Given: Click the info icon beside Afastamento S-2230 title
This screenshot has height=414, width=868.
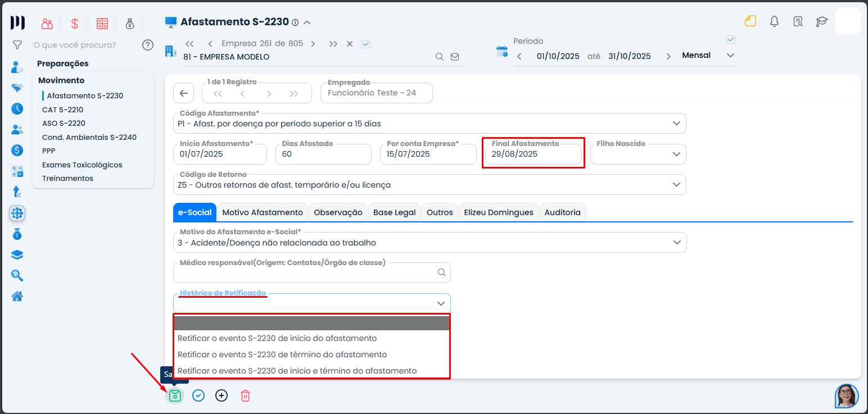Looking at the screenshot, I should click(295, 22).
